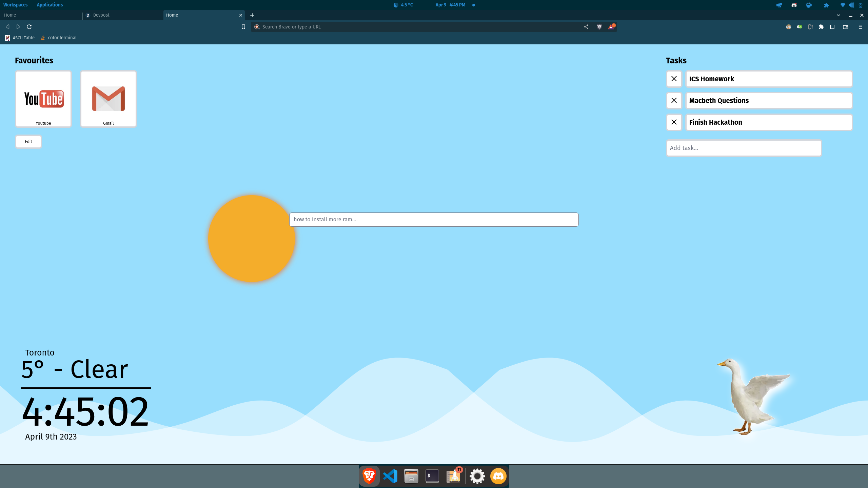Screen dimensions: 868x488
Task: Expand the tab search dropdown chevron
Action: tap(838, 15)
